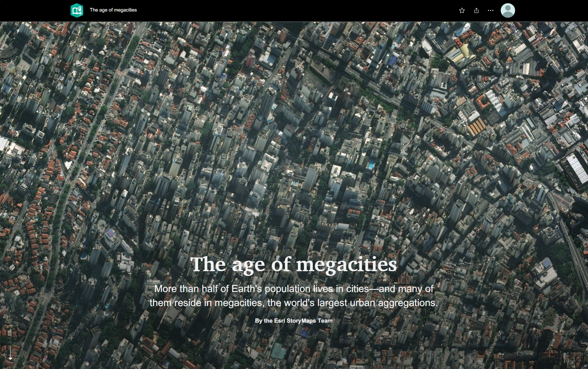Click the word 'megacities' in the header title
Viewport: 588px width, 369px height.
coord(125,10)
